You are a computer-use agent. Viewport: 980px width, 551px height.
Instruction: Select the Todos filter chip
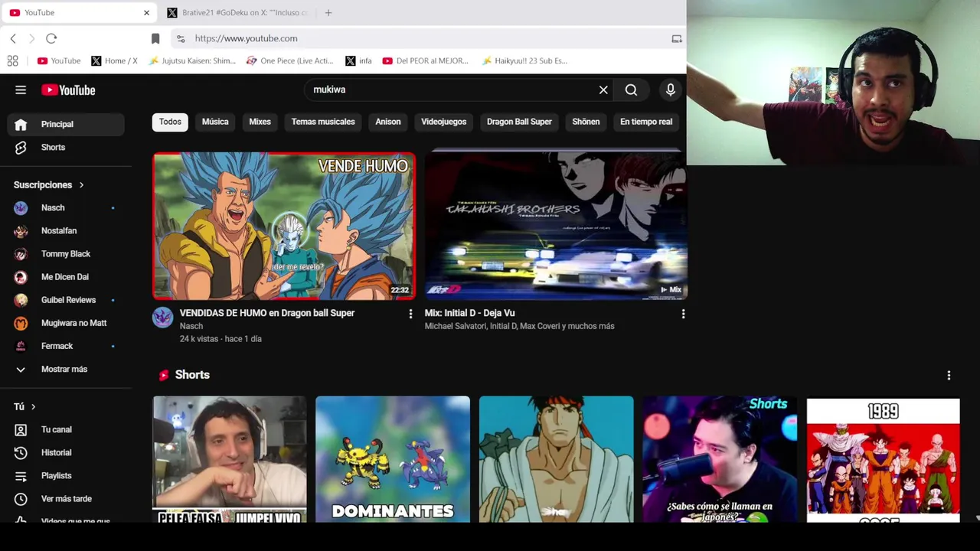[170, 122]
